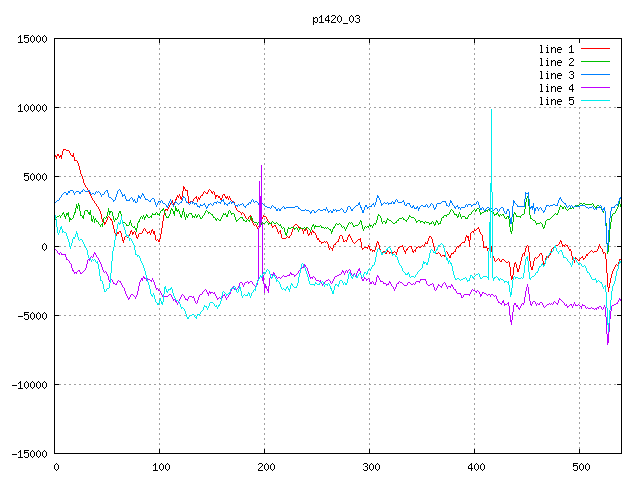Click the purple line 4 legend swatch
This screenshot has width=640, height=480.
(x=595, y=88)
